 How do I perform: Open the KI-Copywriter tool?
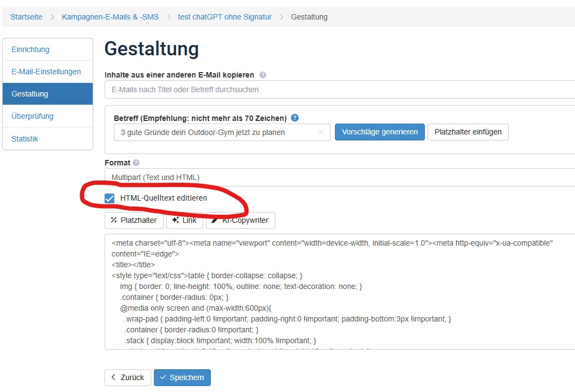241,220
